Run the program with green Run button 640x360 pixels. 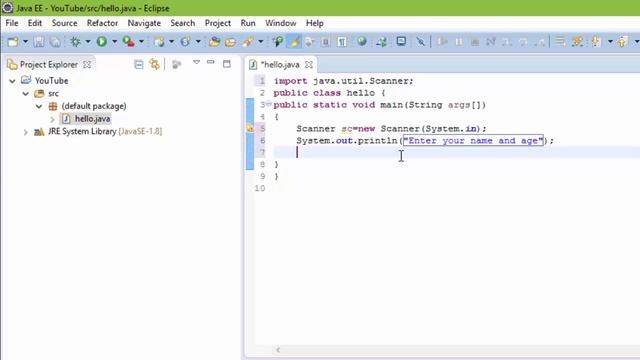[102, 42]
